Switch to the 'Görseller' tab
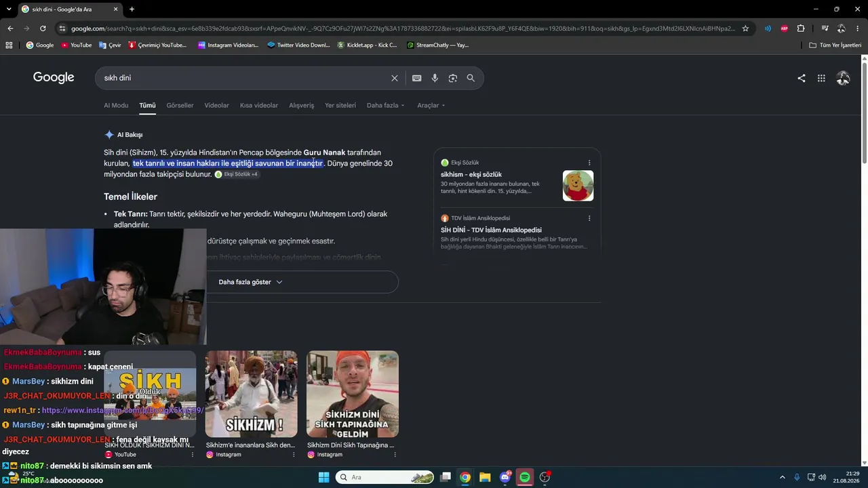This screenshot has width=868, height=488. tap(180, 106)
